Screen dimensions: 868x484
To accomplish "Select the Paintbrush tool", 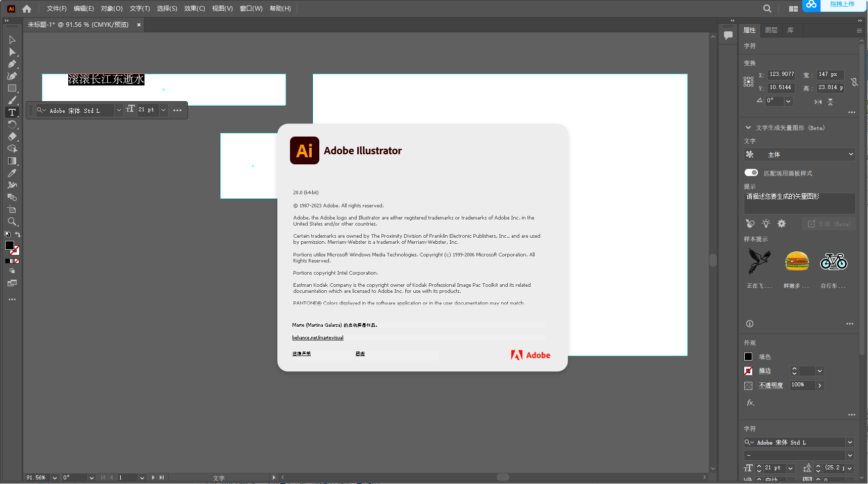I will click(12, 100).
